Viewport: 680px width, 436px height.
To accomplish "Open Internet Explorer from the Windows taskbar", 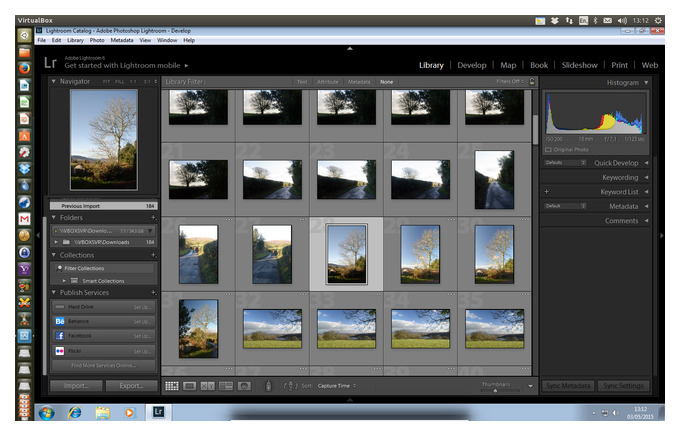I will pyautogui.click(x=75, y=413).
